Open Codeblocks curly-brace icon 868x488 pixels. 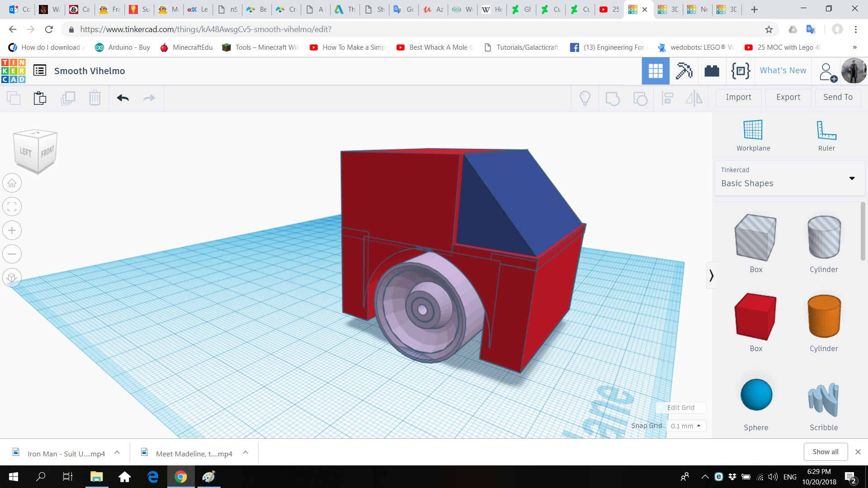pyautogui.click(x=740, y=71)
